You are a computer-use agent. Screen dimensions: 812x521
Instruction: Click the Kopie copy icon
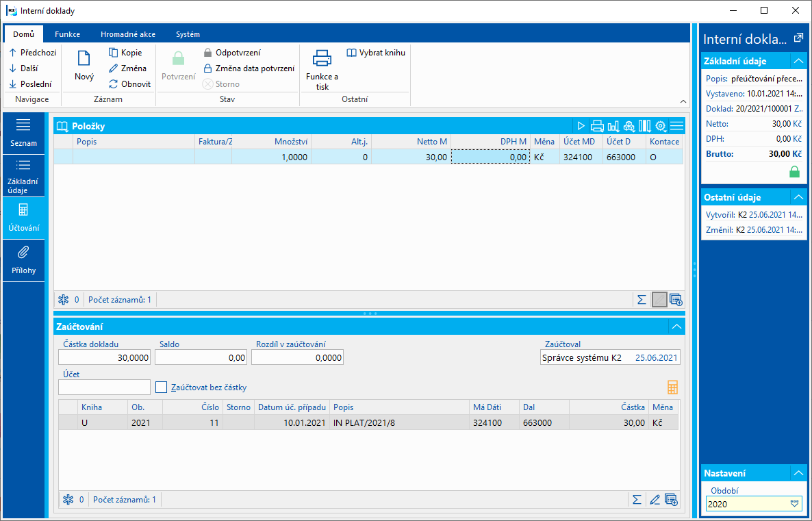click(114, 53)
